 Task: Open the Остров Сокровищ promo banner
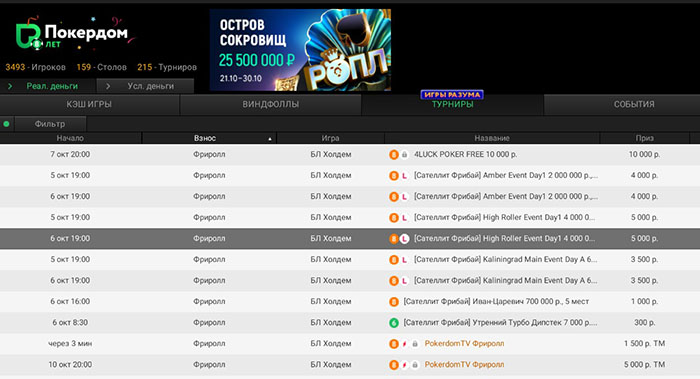click(x=300, y=50)
